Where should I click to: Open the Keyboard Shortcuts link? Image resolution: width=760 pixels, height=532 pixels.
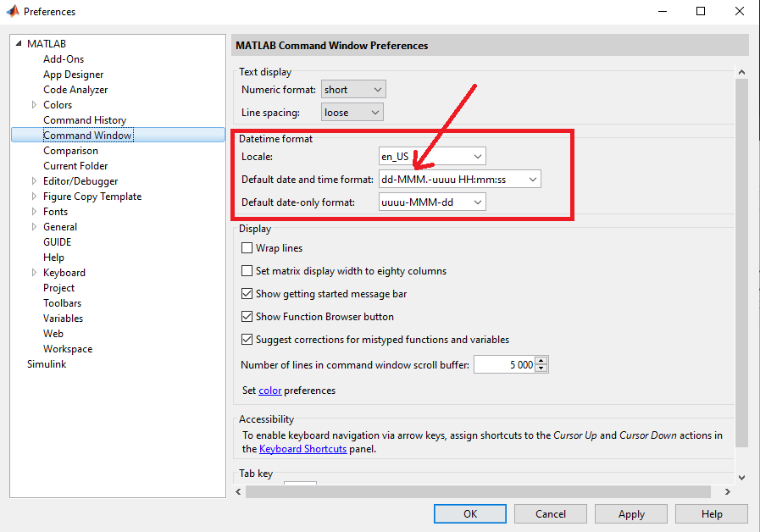coord(303,449)
